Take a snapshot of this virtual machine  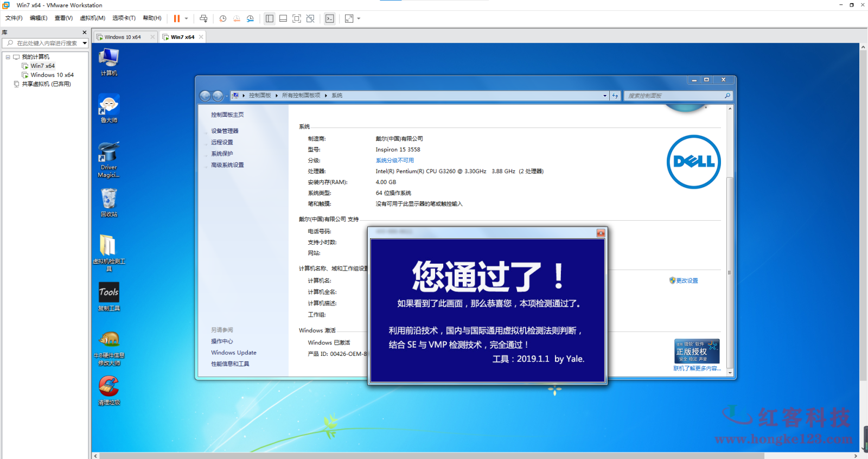223,18
